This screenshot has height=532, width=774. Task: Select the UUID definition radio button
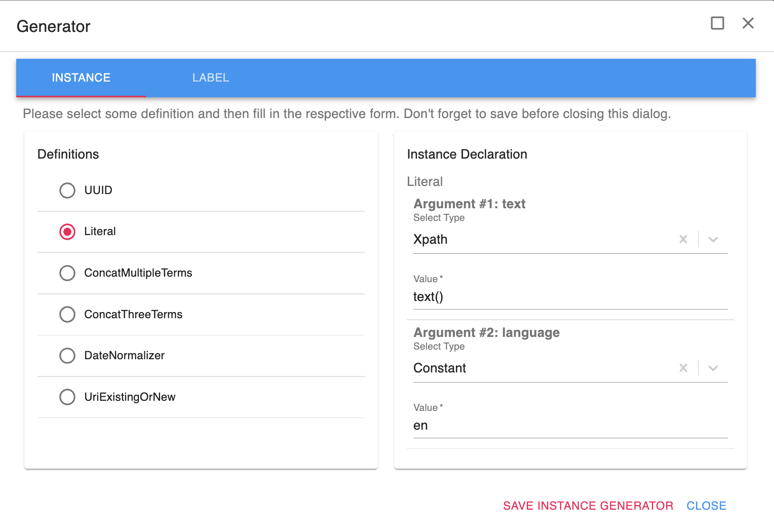[67, 191]
